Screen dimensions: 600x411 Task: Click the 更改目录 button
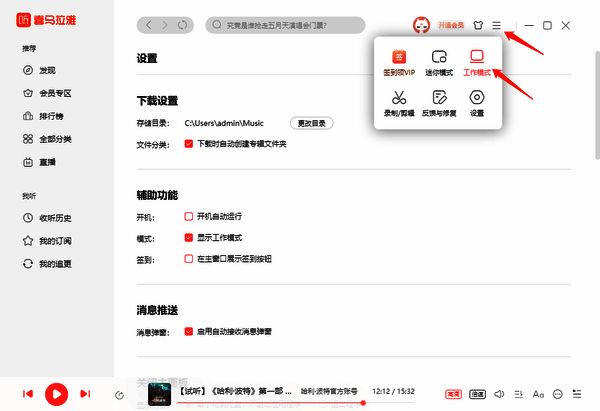311,123
